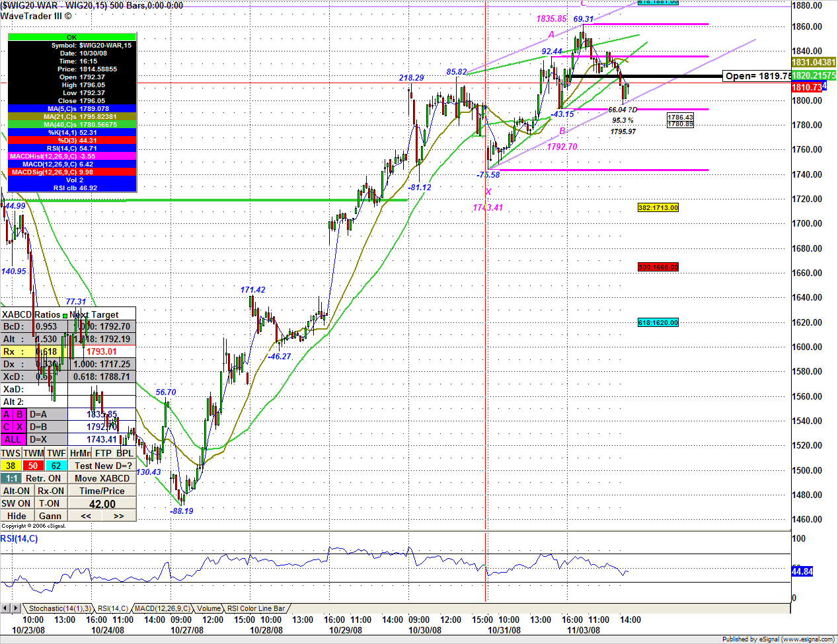Select the red 50 retracement swatch
Screen dimensions: 838x644
point(34,466)
